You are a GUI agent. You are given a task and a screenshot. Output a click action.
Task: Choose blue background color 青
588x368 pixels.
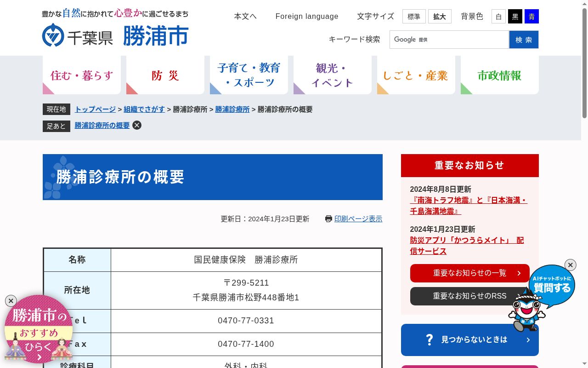[x=531, y=17]
